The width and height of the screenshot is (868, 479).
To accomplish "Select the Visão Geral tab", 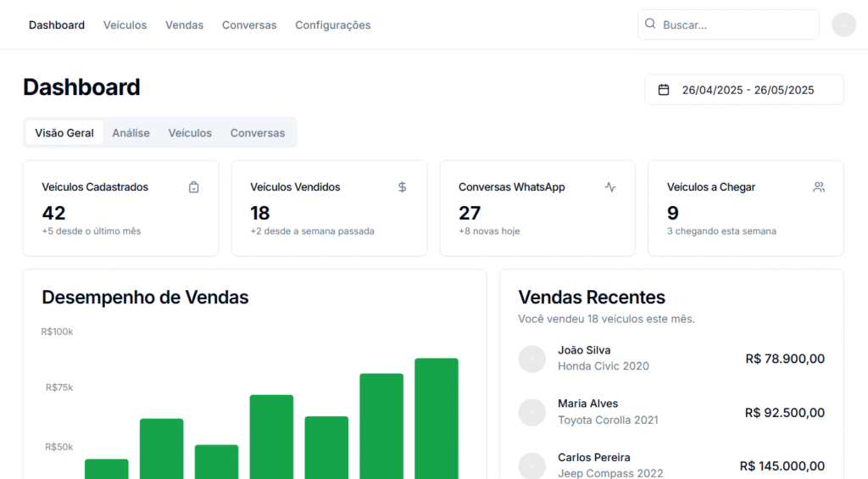I will pos(64,133).
